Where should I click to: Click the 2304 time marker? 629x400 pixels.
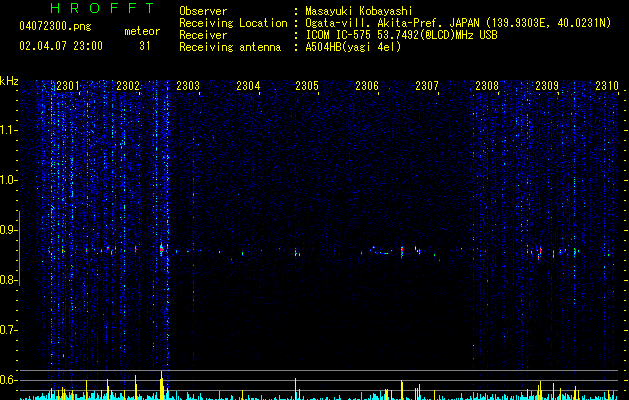248,86
